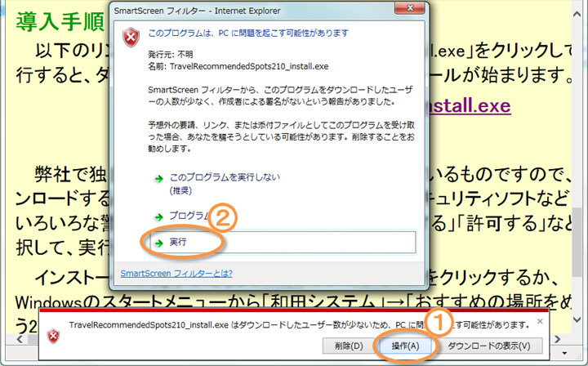
Task: Click the dialog warning headline text
Action: tap(248, 33)
